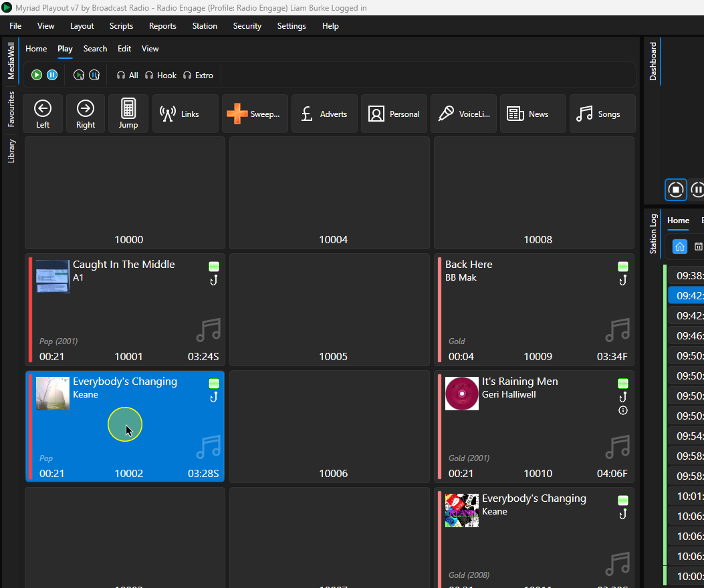Viewport: 704px width, 588px height.
Task: Open the Links category button
Action: coord(185,114)
